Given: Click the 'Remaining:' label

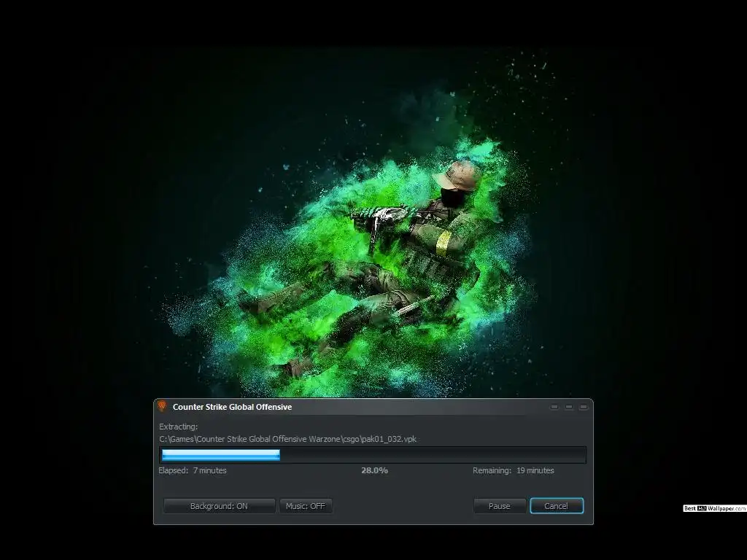Looking at the screenshot, I should pos(492,470).
